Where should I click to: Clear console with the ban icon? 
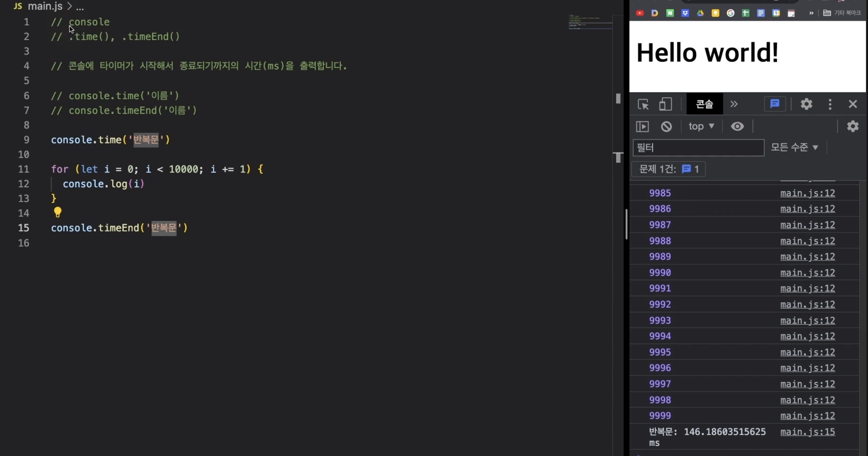coord(666,126)
